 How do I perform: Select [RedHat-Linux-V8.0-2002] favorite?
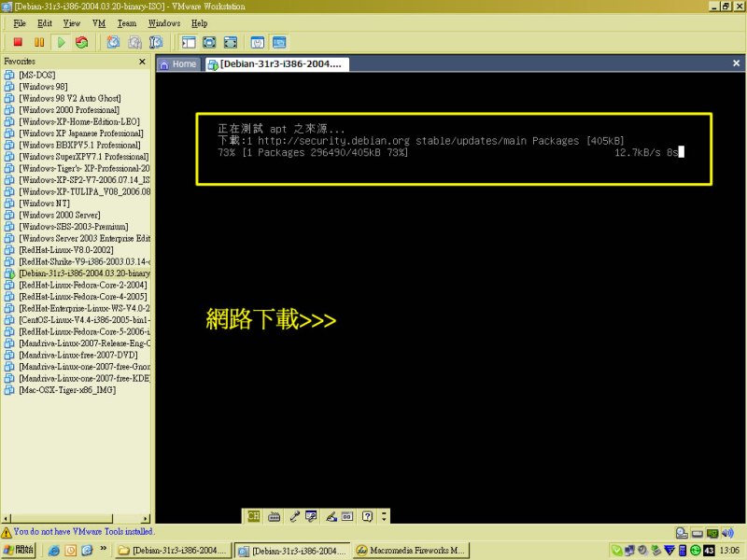tap(66, 250)
